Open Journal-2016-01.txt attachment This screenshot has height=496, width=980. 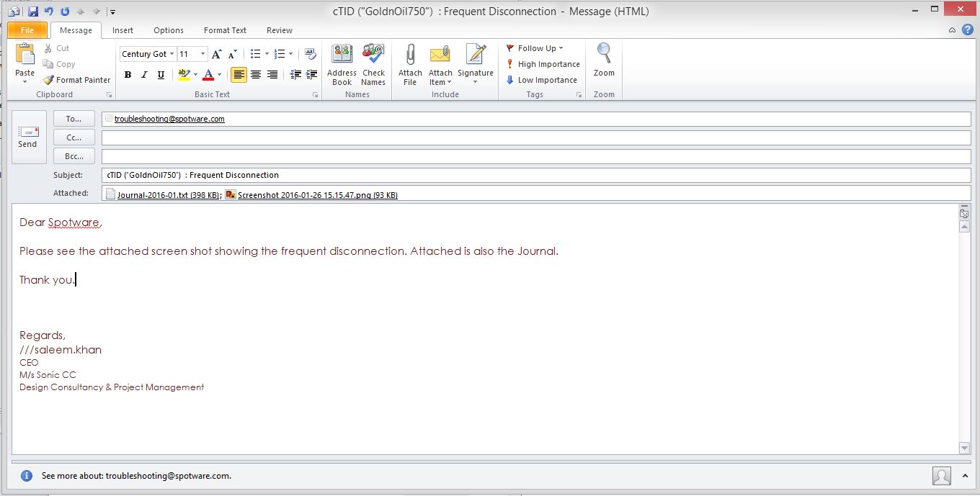(x=163, y=194)
